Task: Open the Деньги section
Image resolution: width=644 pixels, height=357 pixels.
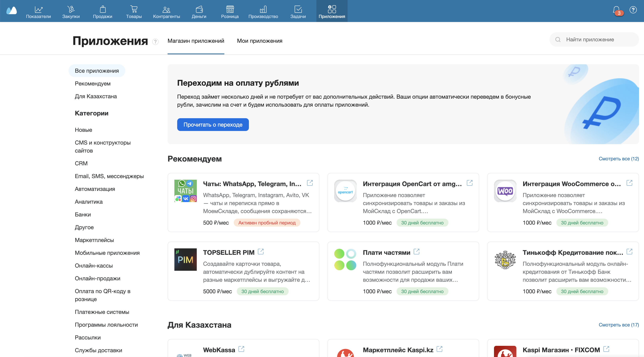Action: pyautogui.click(x=199, y=12)
